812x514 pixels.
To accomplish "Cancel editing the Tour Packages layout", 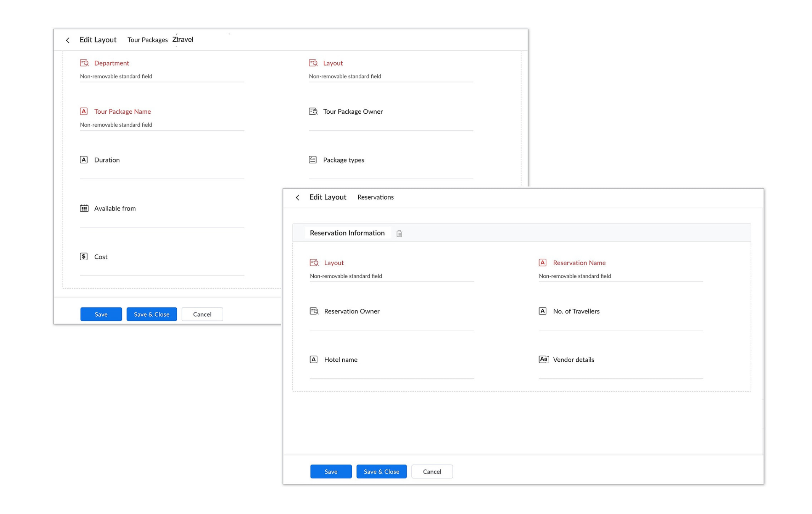I will click(202, 314).
